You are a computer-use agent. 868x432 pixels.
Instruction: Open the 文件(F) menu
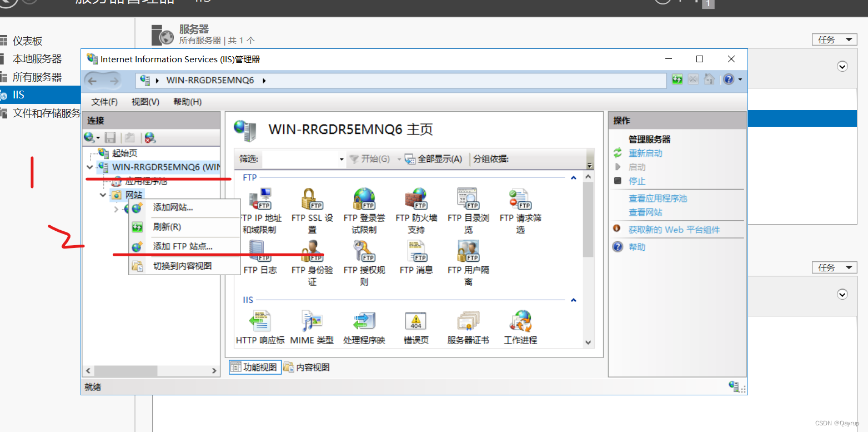pyautogui.click(x=104, y=102)
